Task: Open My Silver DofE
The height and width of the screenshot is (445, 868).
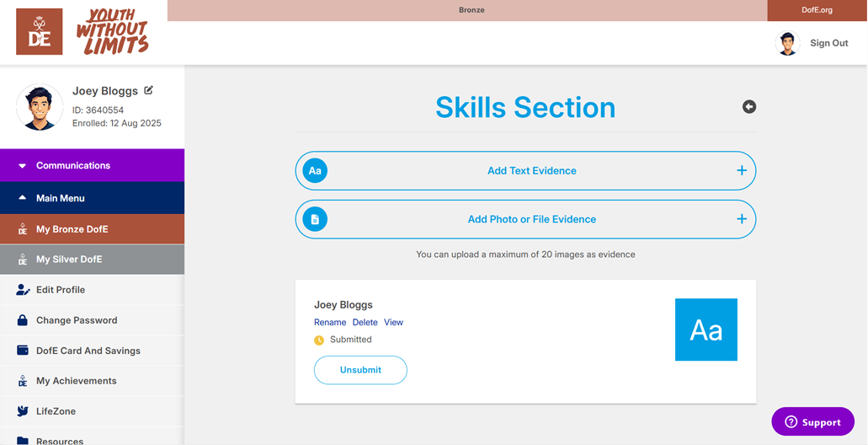Action: [x=92, y=260]
